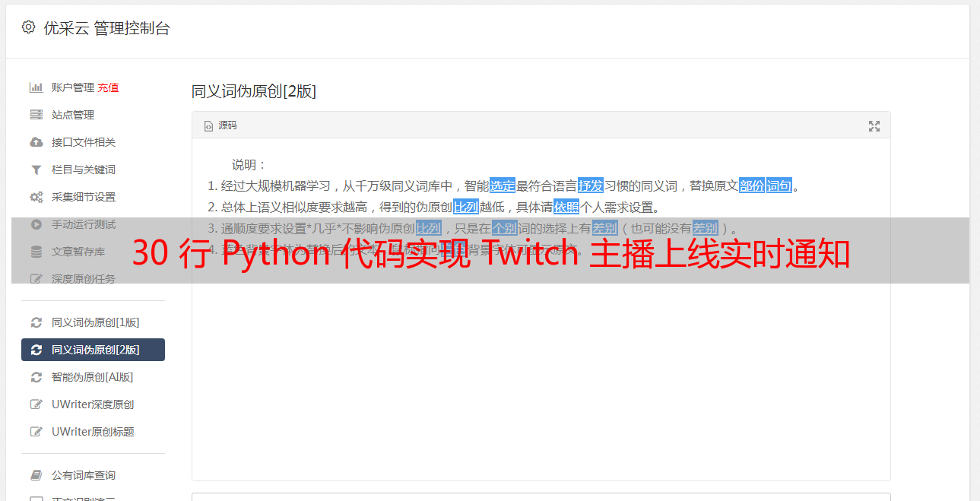The height and width of the screenshot is (501, 980).
Task: Click the server icon next to 站点管理
Action: click(x=36, y=115)
